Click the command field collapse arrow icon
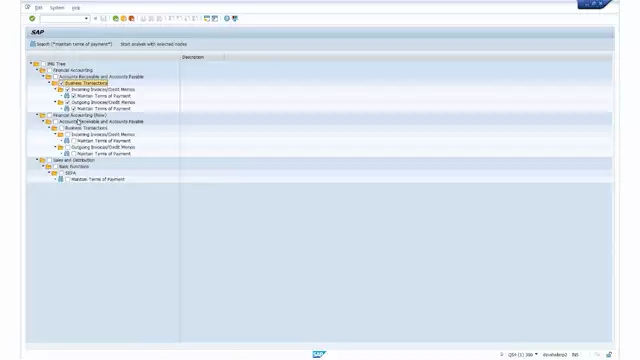The height and width of the screenshot is (360, 640). click(x=95, y=18)
